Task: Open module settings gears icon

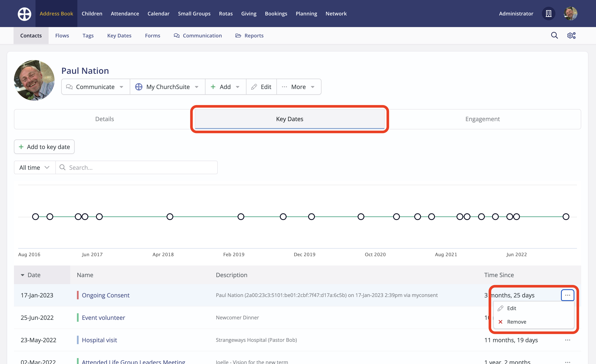Action: coord(571,36)
